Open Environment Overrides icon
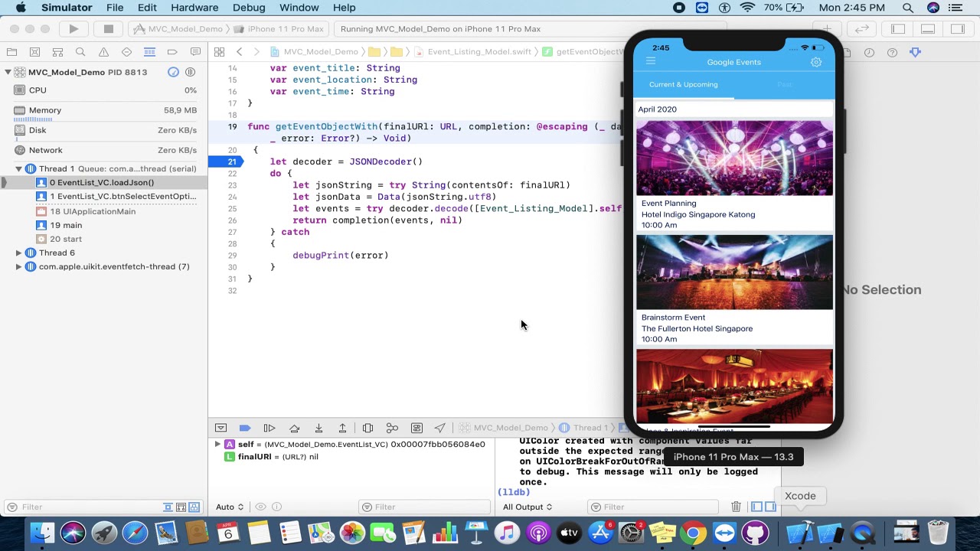The width and height of the screenshot is (980, 551). click(x=416, y=428)
